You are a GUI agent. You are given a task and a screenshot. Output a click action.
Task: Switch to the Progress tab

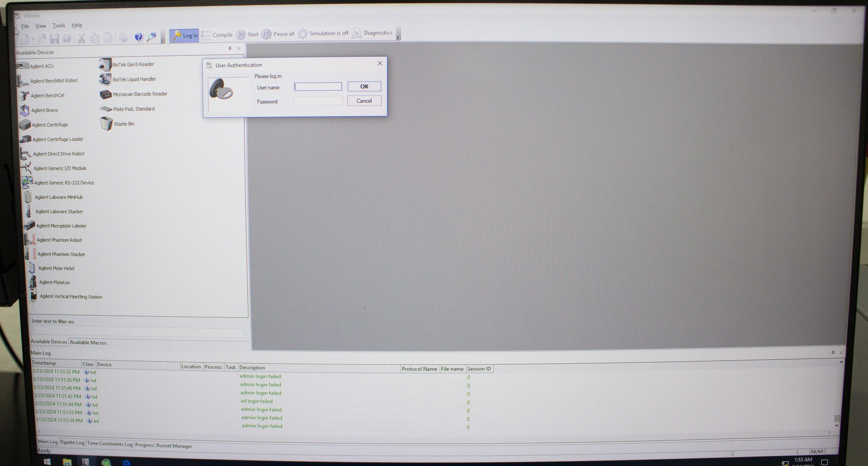tap(144, 445)
